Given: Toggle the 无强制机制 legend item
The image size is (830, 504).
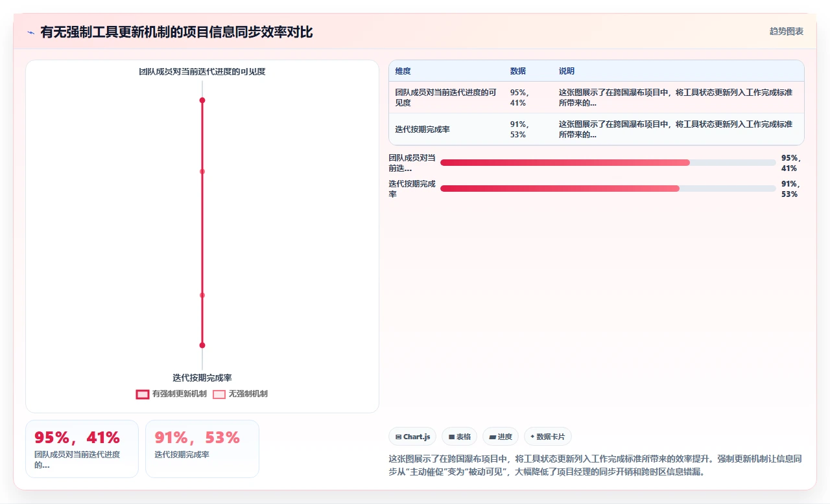Looking at the screenshot, I should pyautogui.click(x=241, y=394).
